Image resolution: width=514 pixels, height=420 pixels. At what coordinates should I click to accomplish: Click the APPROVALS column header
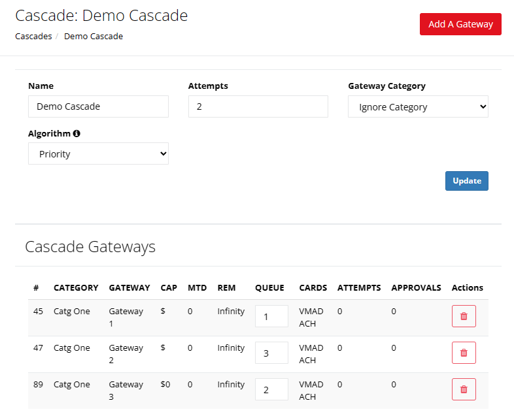tap(416, 287)
